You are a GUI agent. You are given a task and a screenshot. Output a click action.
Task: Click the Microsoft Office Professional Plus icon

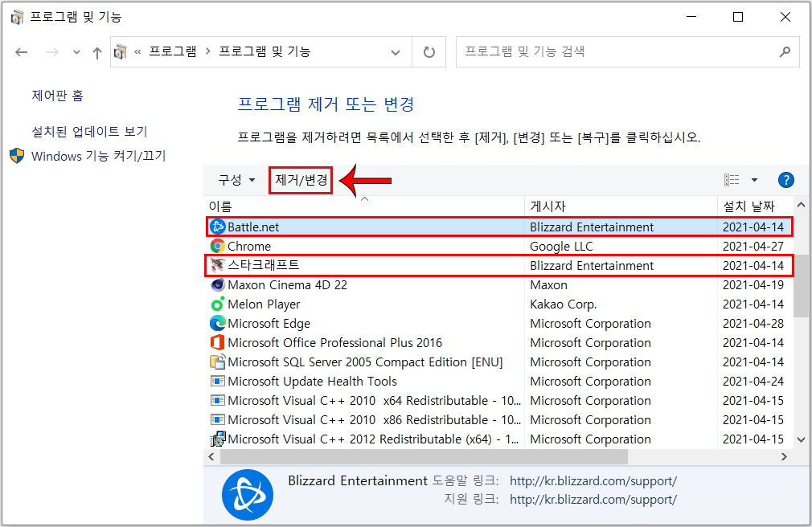218,342
